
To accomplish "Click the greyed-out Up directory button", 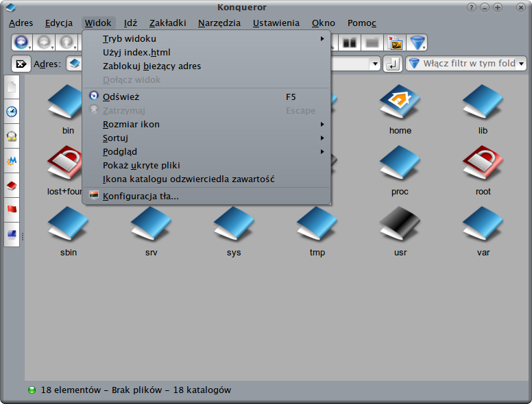I will click(66, 42).
